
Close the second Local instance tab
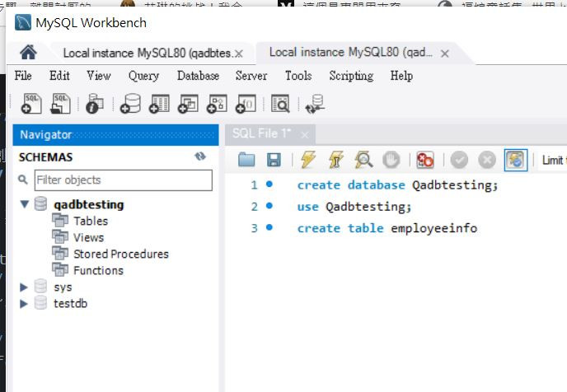point(445,54)
